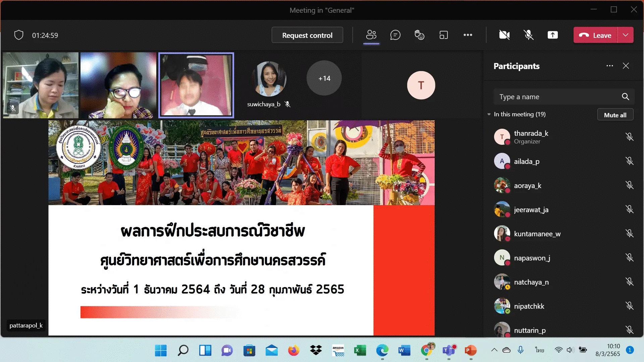Click the Mute all button
The image size is (644, 362).
pos(615,115)
